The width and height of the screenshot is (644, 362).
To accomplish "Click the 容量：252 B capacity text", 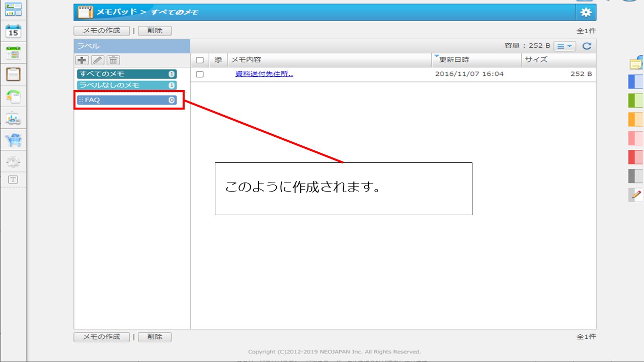I will 527,46.
